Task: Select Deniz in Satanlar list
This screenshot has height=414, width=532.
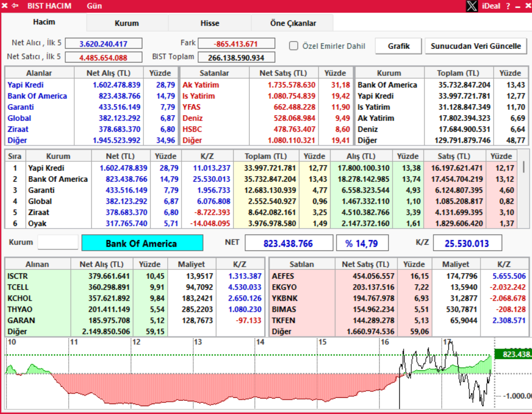Action: click(x=193, y=118)
